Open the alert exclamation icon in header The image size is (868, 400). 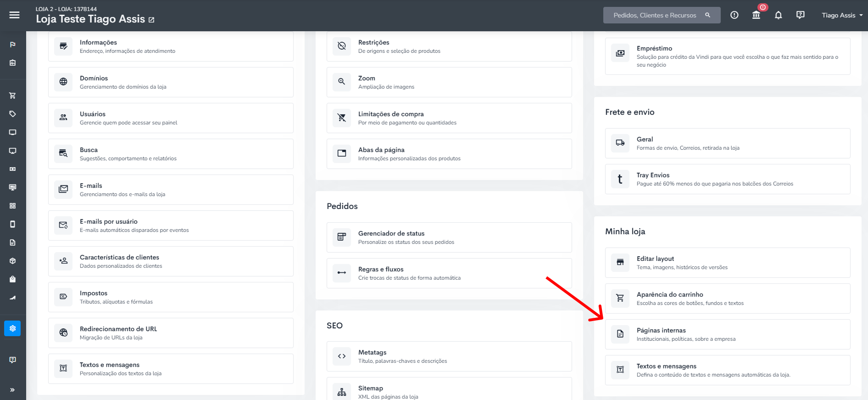click(734, 15)
